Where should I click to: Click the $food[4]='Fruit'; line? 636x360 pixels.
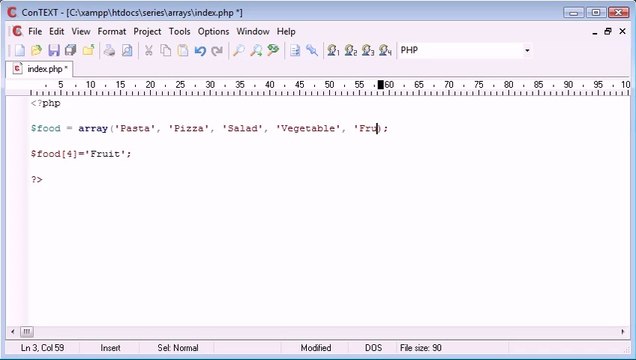pos(81,154)
